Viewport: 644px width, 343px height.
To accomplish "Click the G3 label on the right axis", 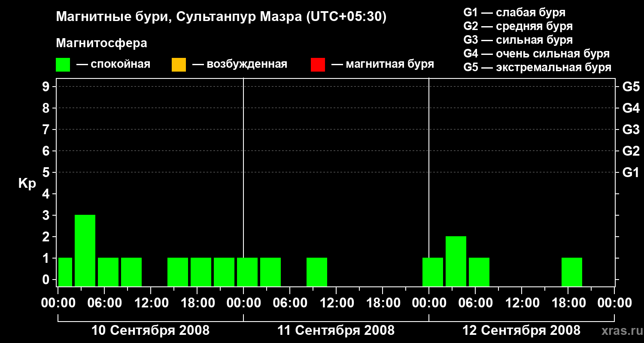I will click(631, 130).
